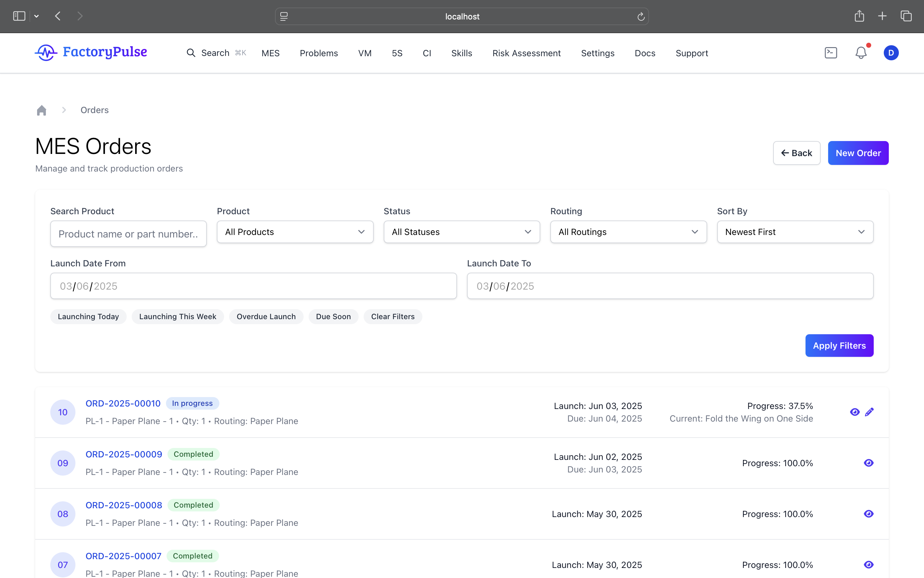Open the CI menu
This screenshot has width=924, height=578.
427,53
